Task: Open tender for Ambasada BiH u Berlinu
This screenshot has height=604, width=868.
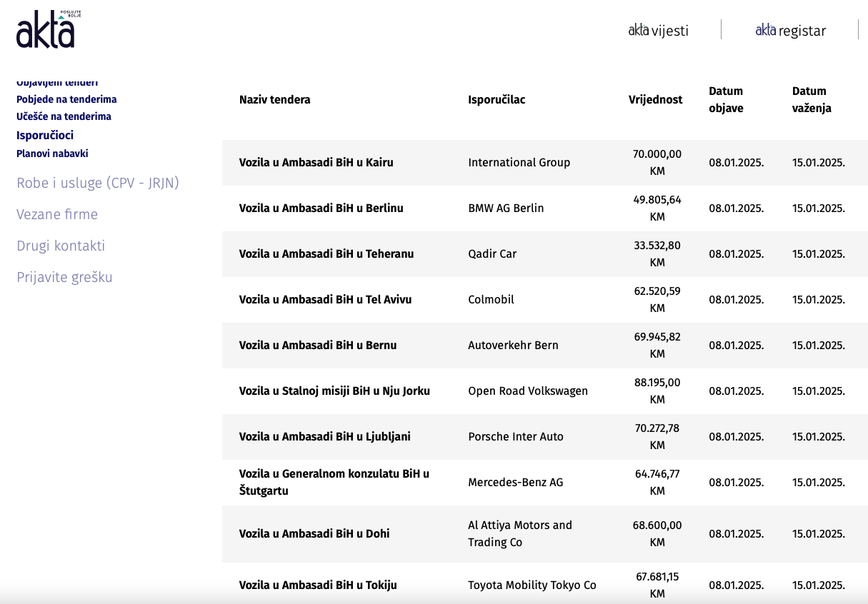Action: click(x=321, y=208)
